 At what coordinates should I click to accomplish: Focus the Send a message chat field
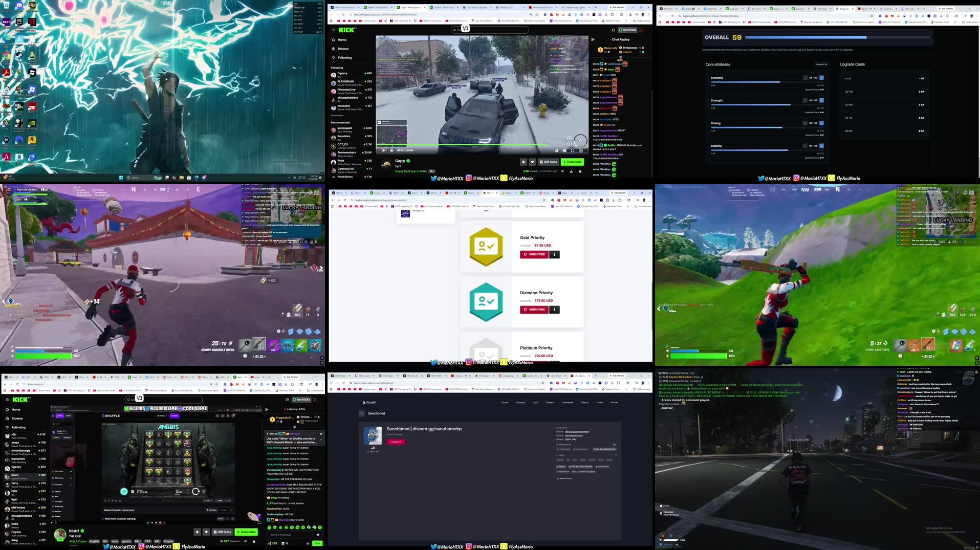tap(294, 535)
